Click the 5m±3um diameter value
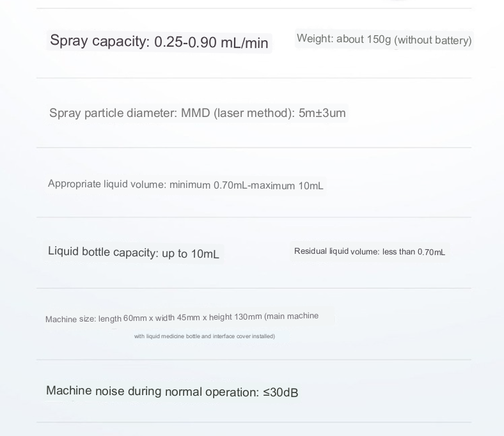The height and width of the screenshot is (436, 504). click(x=322, y=113)
